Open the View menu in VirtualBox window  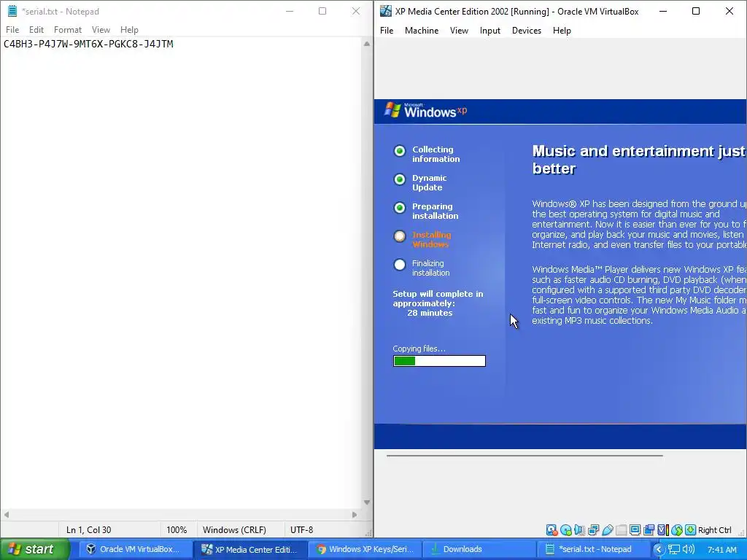459,31
